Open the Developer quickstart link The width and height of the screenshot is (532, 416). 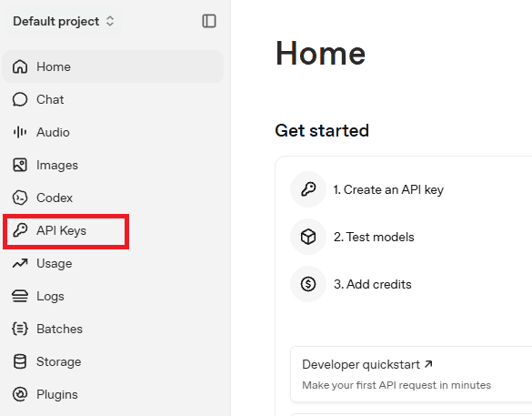point(367,364)
